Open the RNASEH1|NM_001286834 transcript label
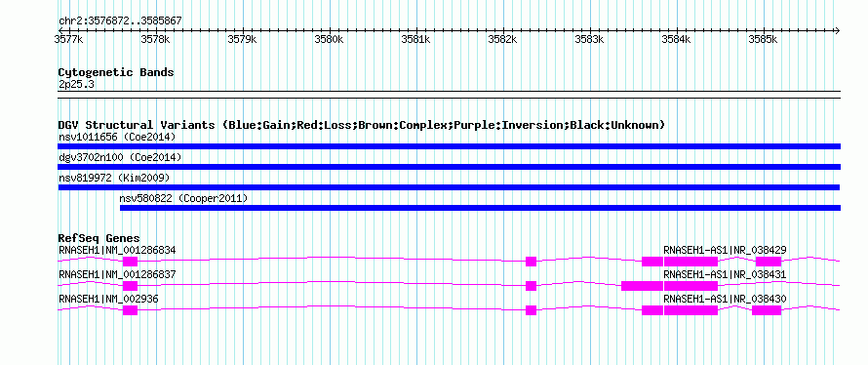Image resolution: width=868 pixels, height=365 pixels. point(117,251)
